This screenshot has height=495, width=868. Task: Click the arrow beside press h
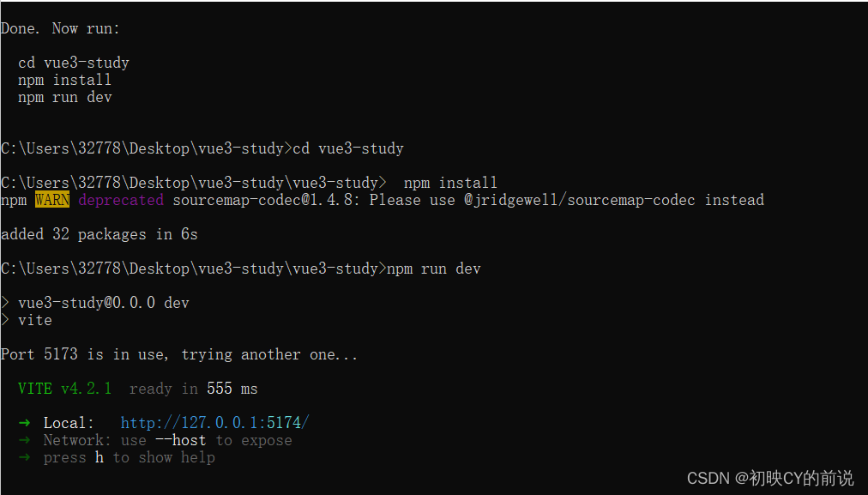[24, 457]
